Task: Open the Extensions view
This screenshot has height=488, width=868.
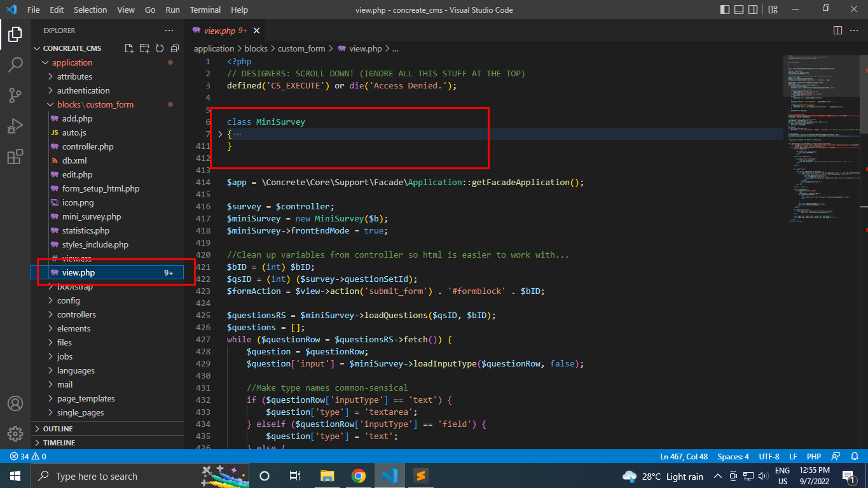Action: [15, 157]
